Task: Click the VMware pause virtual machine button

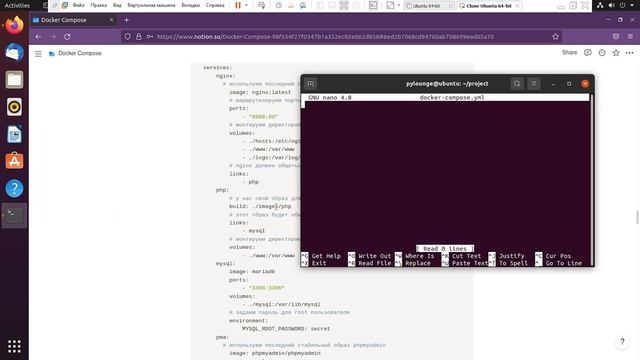Action: click(x=238, y=5)
